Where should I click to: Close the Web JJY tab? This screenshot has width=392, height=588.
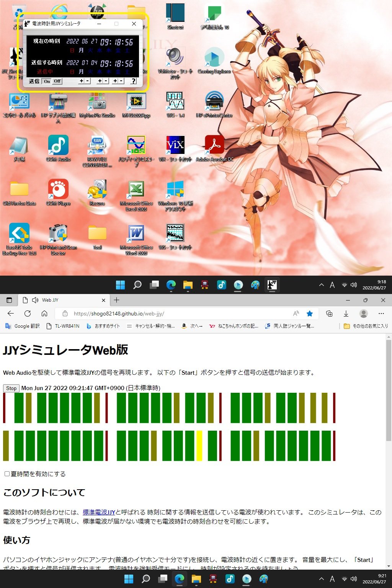click(103, 300)
